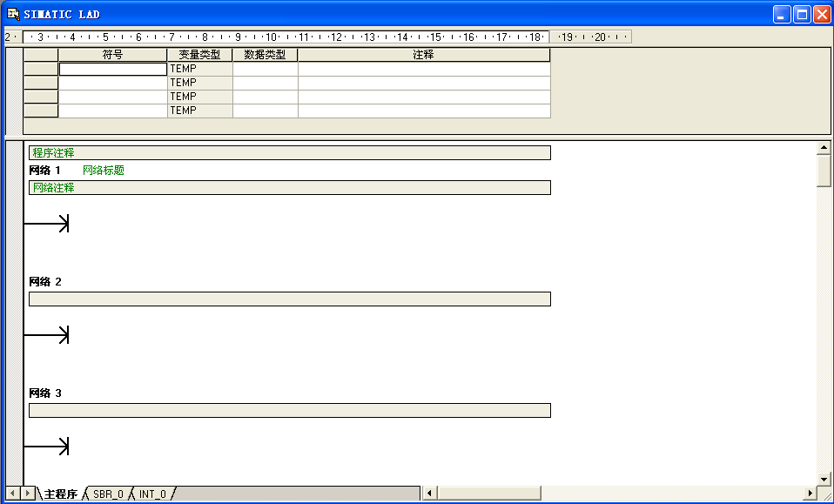
Task: Click the first row 数据类型 cell
Action: coord(265,69)
